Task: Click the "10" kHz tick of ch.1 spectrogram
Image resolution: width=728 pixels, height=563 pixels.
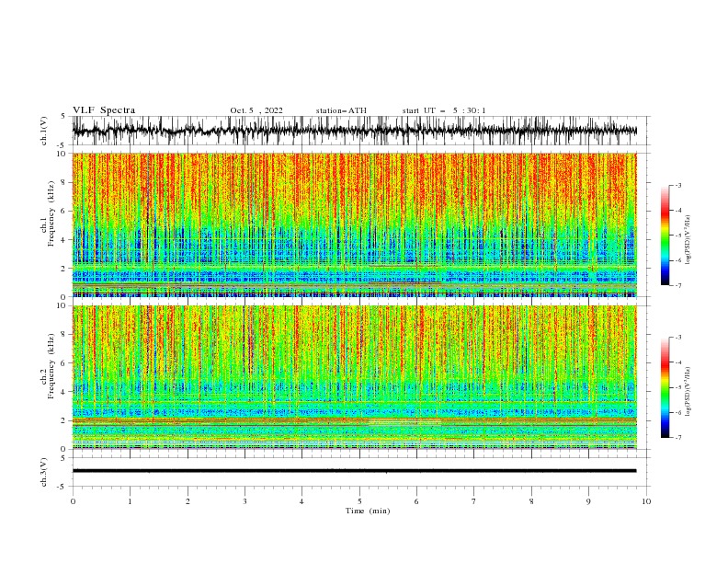Action: (x=63, y=154)
